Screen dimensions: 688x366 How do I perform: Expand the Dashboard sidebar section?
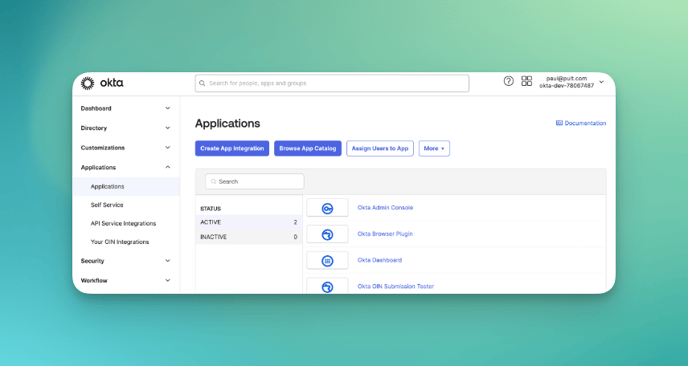(126, 108)
